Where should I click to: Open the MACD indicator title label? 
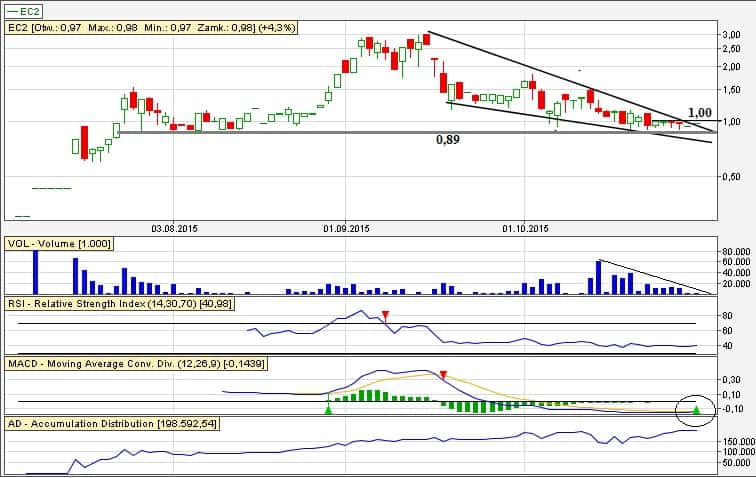click(135, 362)
